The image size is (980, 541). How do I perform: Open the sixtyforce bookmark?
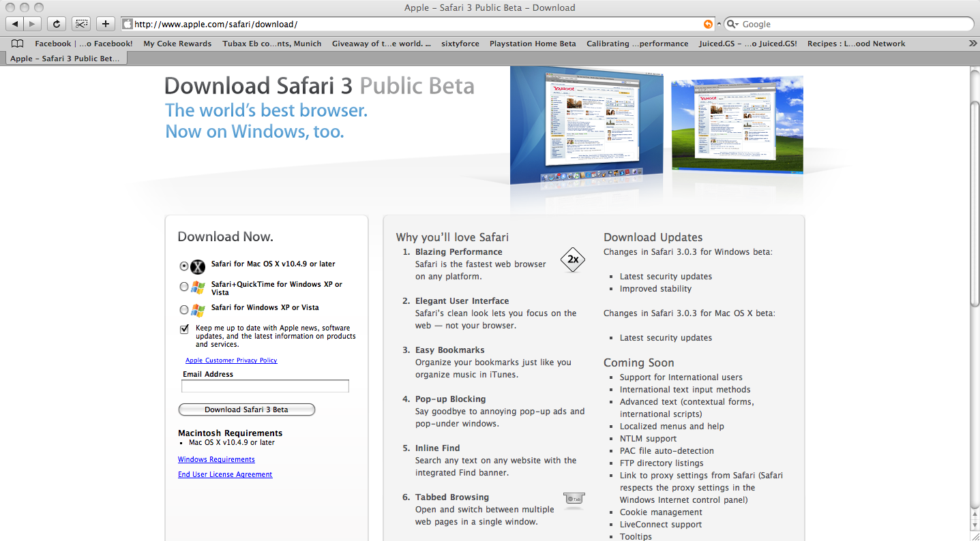pyautogui.click(x=460, y=44)
